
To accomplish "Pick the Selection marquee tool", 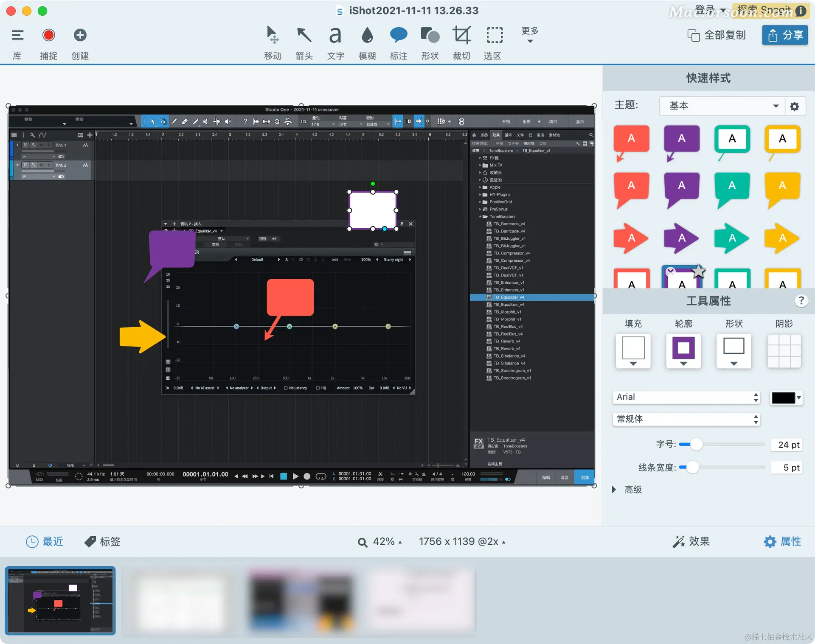I will (494, 36).
